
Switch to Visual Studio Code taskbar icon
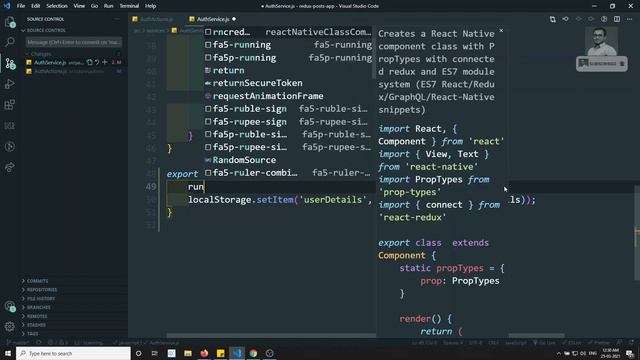pyautogui.click(x=237, y=353)
